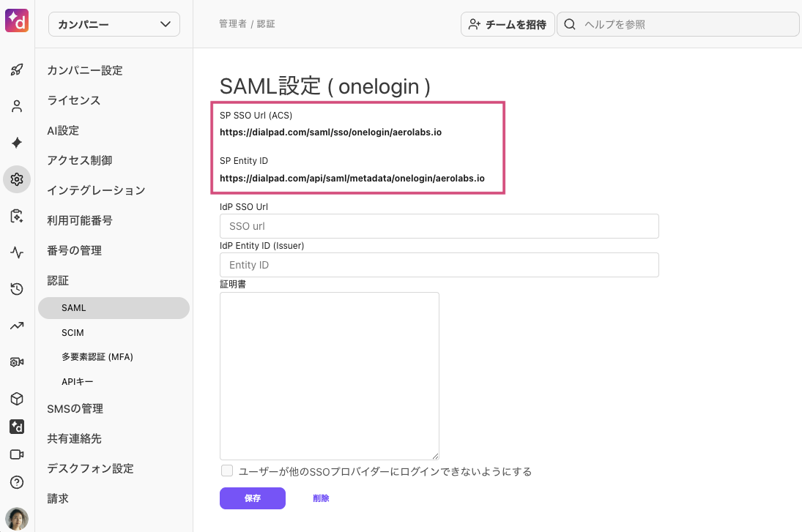Open the clipboard sparkle icon in sidebar

tap(17, 216)
